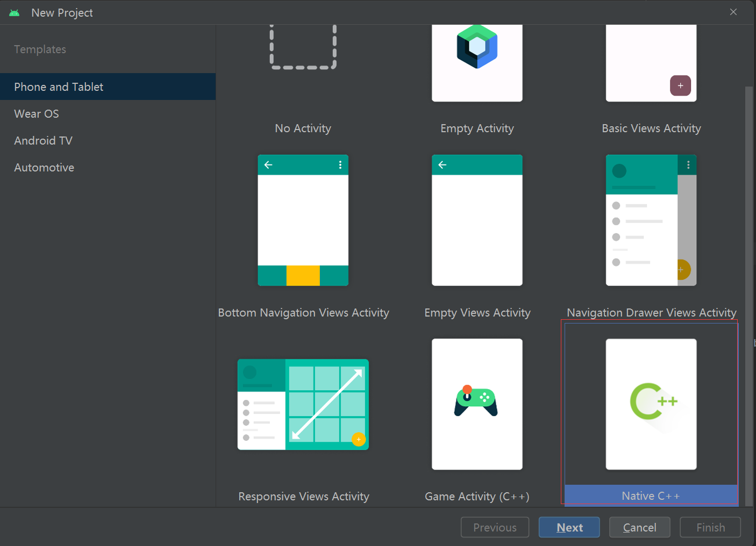Image resolution: width=756 pixels, height=546 pixels.
Task: Click the 'No Activity' label
Action: [x=303, y=128]
